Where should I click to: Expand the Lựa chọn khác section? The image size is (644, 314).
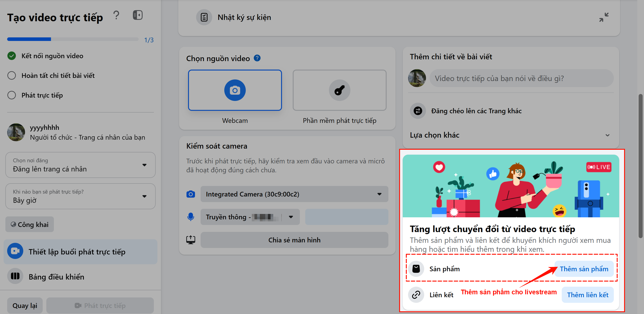pos(510,135)
